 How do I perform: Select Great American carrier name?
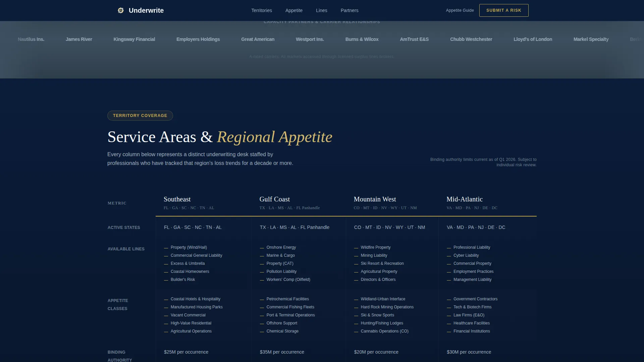(258, 39)
